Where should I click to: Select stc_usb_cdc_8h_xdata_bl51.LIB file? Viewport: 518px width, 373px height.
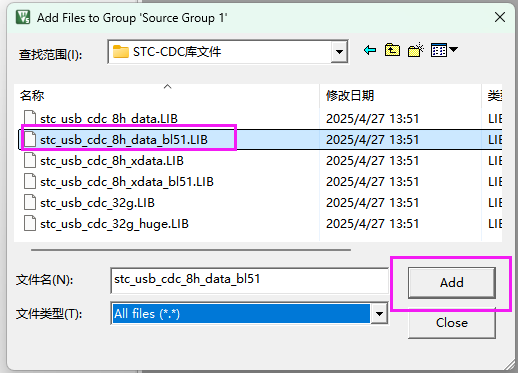coord(127,182)
